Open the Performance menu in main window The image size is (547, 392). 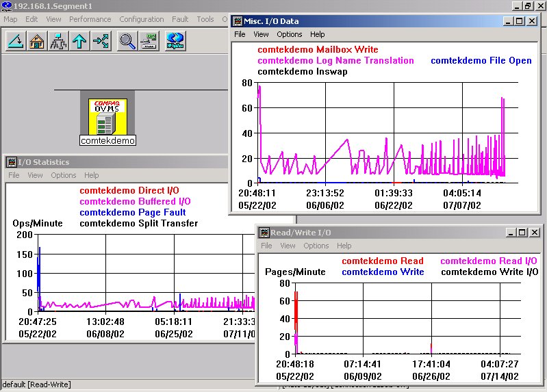(90, 19)
